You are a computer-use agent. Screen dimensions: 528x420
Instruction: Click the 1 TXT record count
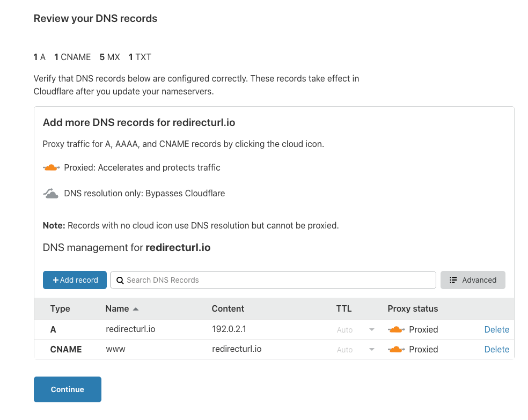pyautogui.click(x=140, y=57)
